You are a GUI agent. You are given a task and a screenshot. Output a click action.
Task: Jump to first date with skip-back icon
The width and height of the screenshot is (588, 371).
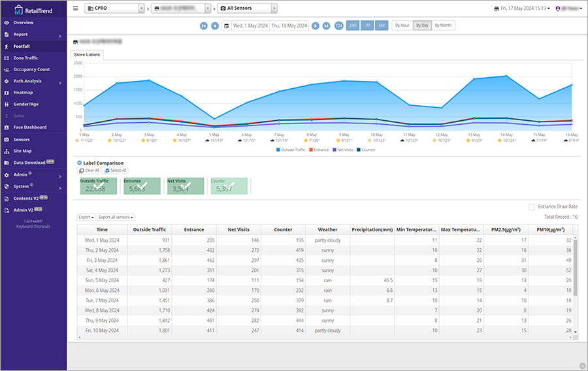[204, 25]
